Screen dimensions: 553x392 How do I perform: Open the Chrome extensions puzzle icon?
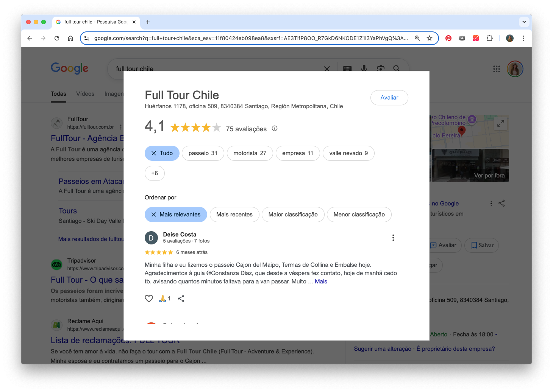pyautogui.click(x=489, y=38)
